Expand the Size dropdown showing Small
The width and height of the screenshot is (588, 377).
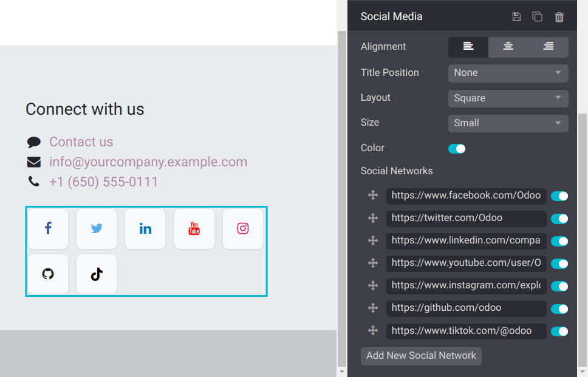click(x=508, y=123)
